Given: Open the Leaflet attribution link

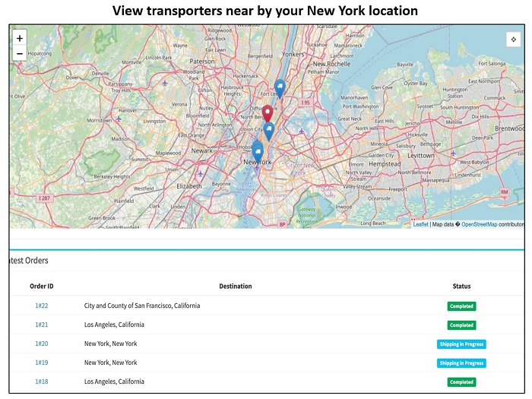Looking at the screenshot, I should pos(420,224).
